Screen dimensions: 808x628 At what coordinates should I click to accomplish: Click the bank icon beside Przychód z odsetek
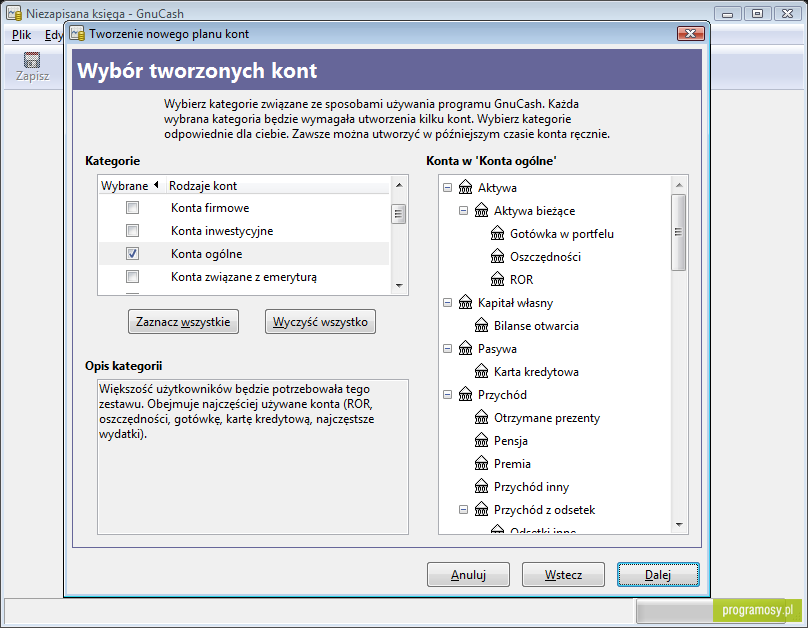(x=481, y=510)
